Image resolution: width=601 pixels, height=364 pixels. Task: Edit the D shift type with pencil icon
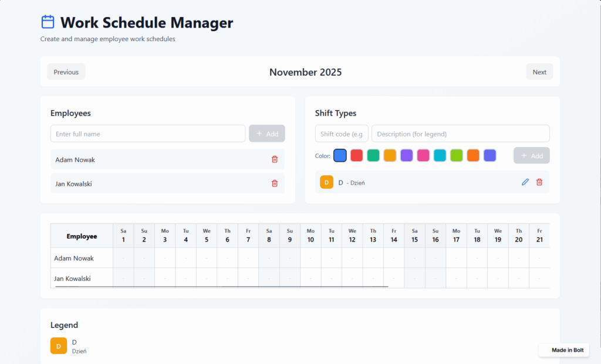525,182
